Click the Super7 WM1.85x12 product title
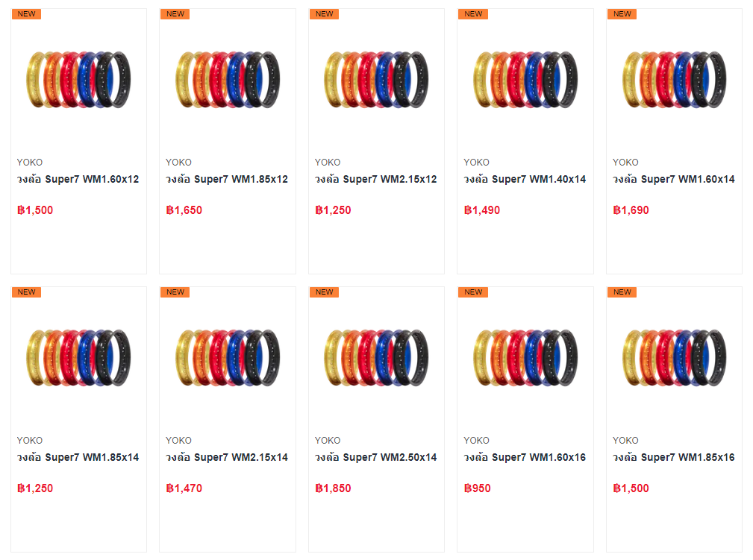753x560 pixels. point(227,179)
